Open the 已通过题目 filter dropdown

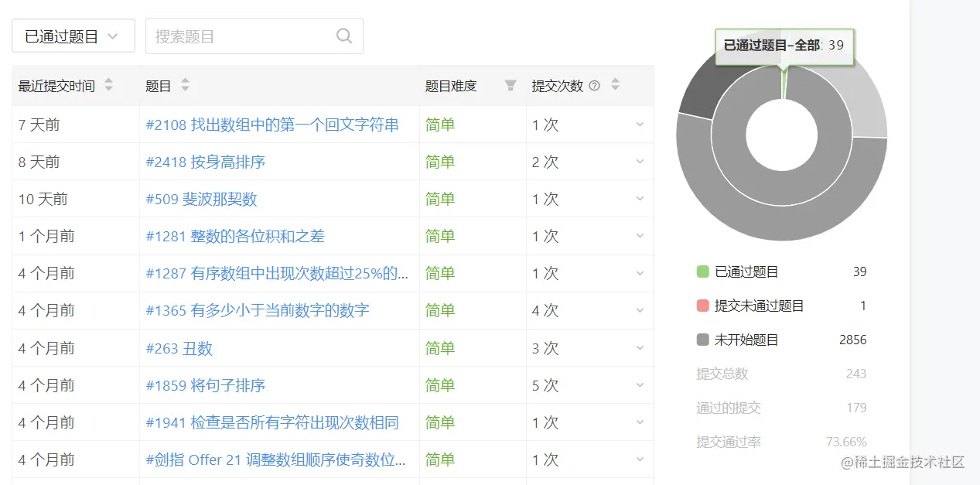(73, 36)
